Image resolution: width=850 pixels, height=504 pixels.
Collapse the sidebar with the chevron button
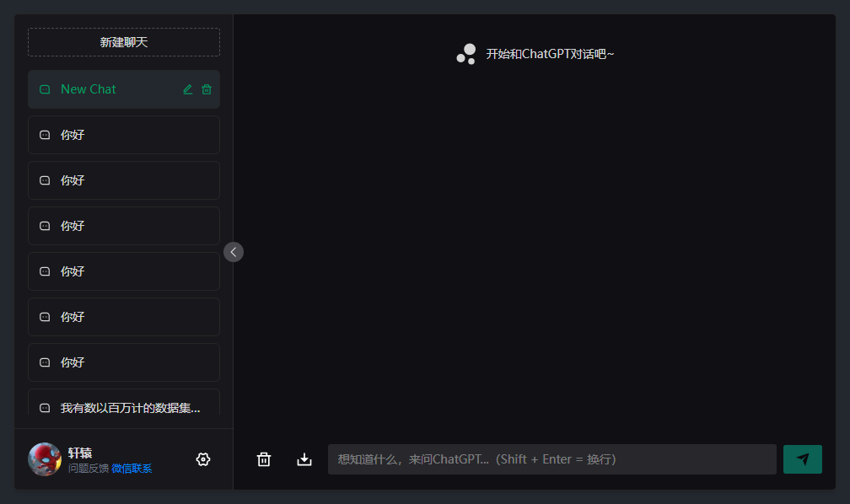[x=234, y=252]
